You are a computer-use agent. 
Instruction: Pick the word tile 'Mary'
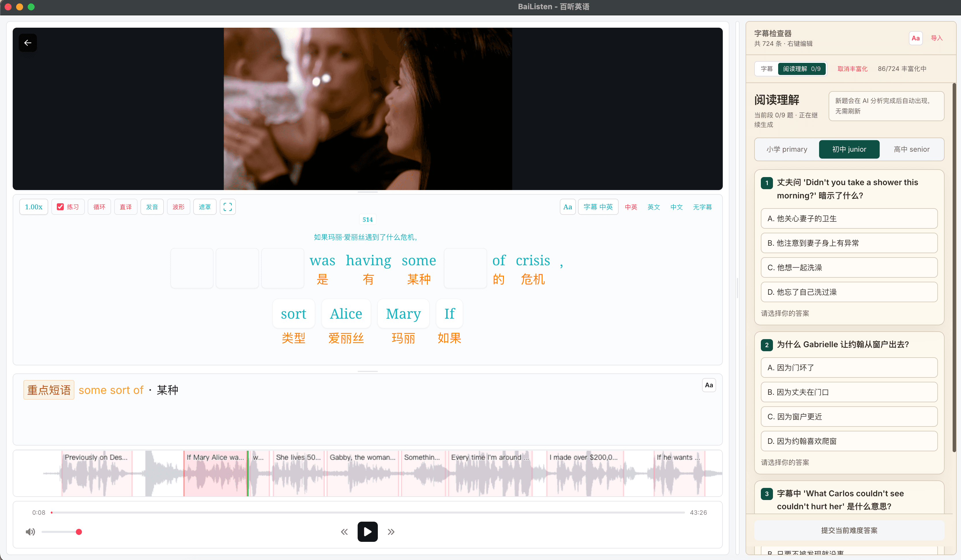tap(403, 314)
